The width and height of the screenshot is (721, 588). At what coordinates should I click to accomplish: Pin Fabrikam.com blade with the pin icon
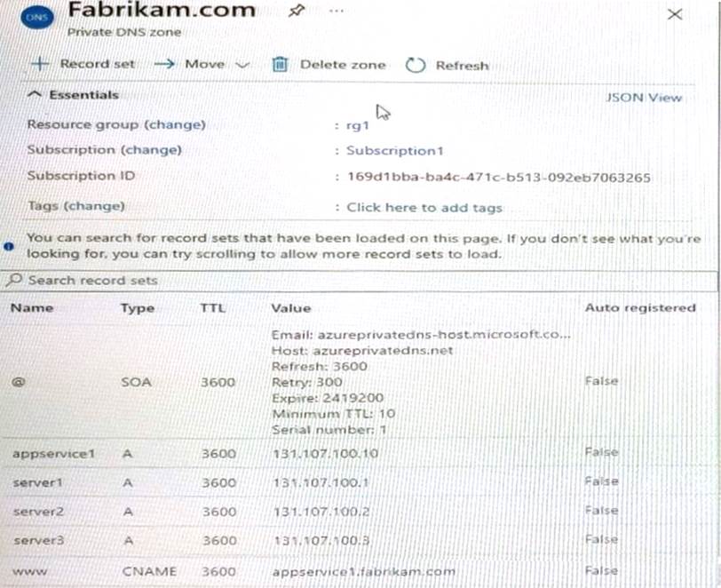click(296, 12)
